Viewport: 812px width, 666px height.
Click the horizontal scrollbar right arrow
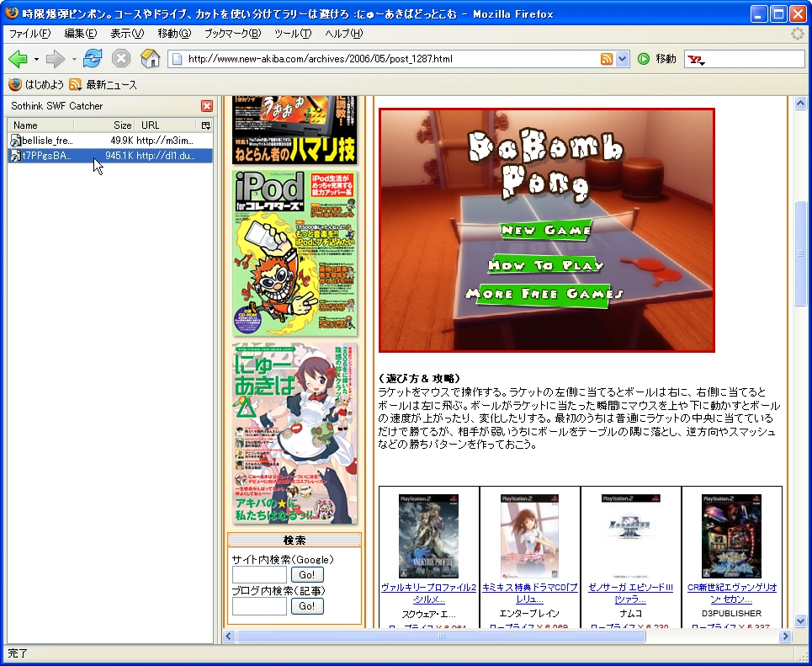[785, 636]
